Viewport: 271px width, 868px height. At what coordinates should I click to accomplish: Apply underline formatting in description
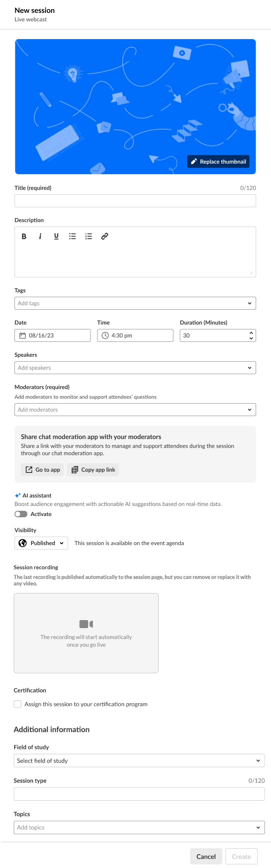[x=56, y=237]
